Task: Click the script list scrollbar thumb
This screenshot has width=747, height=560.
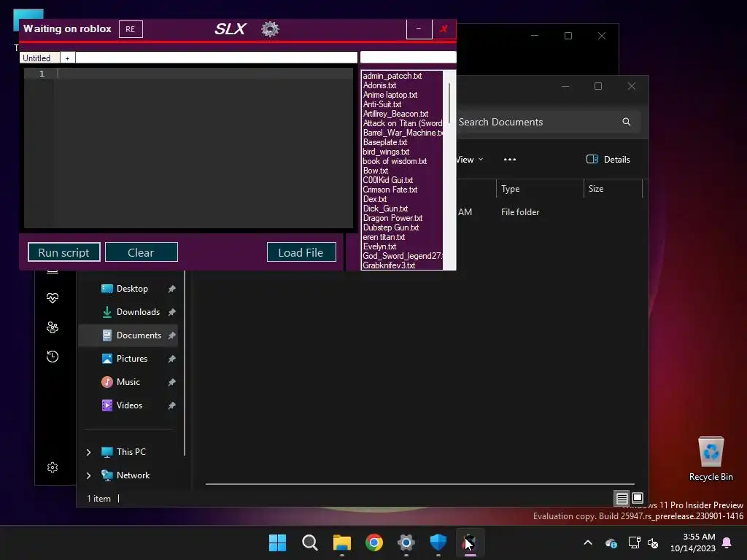Action: coord(449,104)
